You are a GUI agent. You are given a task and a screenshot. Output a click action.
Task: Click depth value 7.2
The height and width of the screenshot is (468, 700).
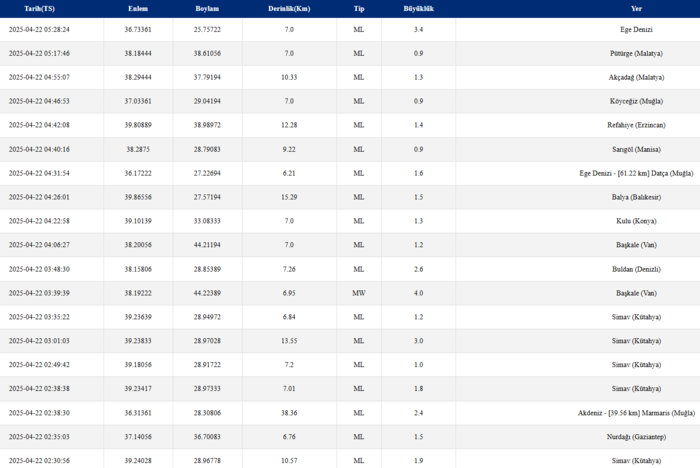[x=289, y=365]
